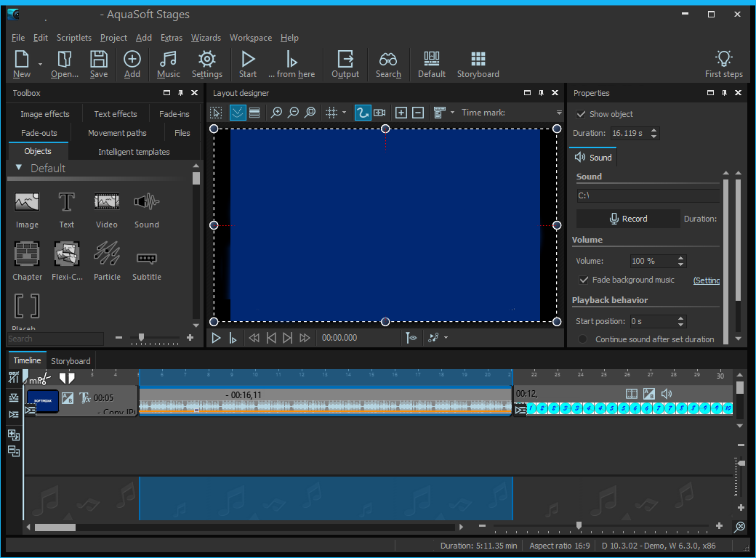Open the Time mark dropdown
The width and height of the screenshot is (756, 558).
tap(558, 113)
